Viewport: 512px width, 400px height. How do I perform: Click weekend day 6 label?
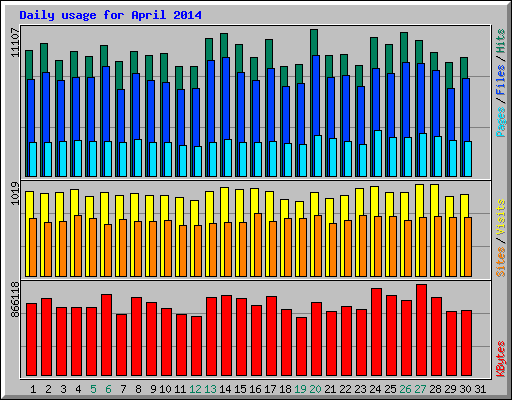pyautogui.click(x=108, y=389)
